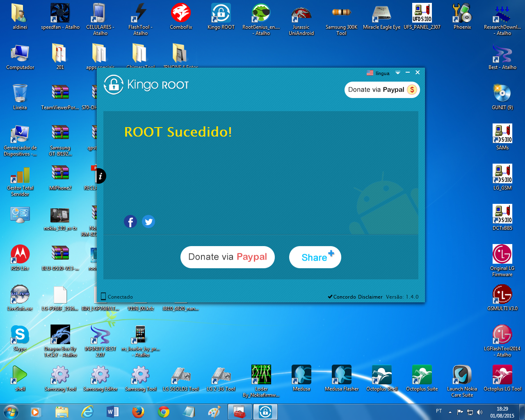Click the large Donate via Paypal button
This screenshot has width=525, height=420.
click(228, 257)
